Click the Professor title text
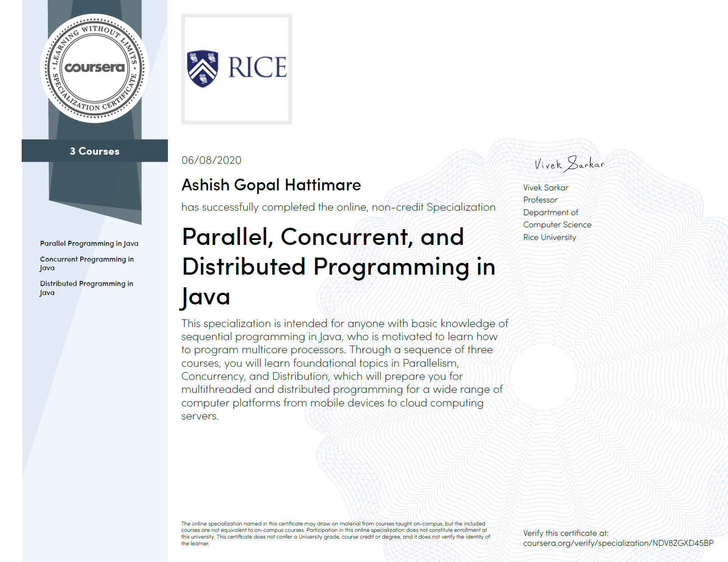The width and height of the screenshot is (728, 562). click(540, 200)
